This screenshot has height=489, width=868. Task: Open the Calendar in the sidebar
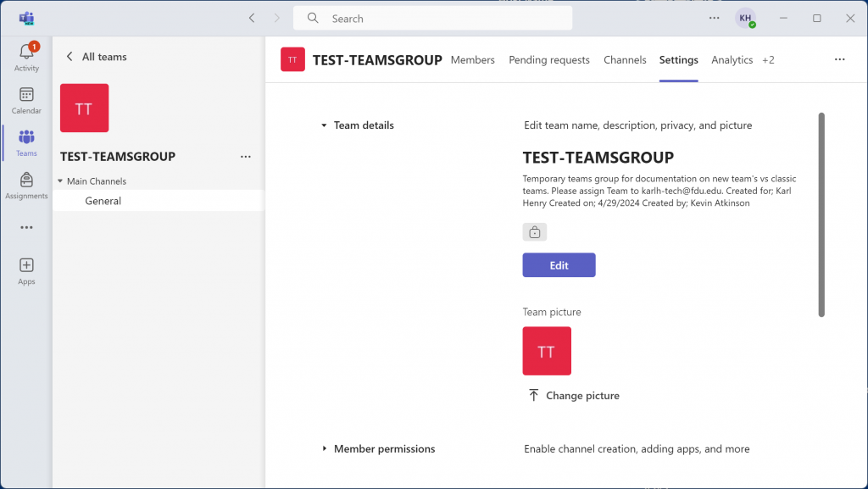(26, 98)
